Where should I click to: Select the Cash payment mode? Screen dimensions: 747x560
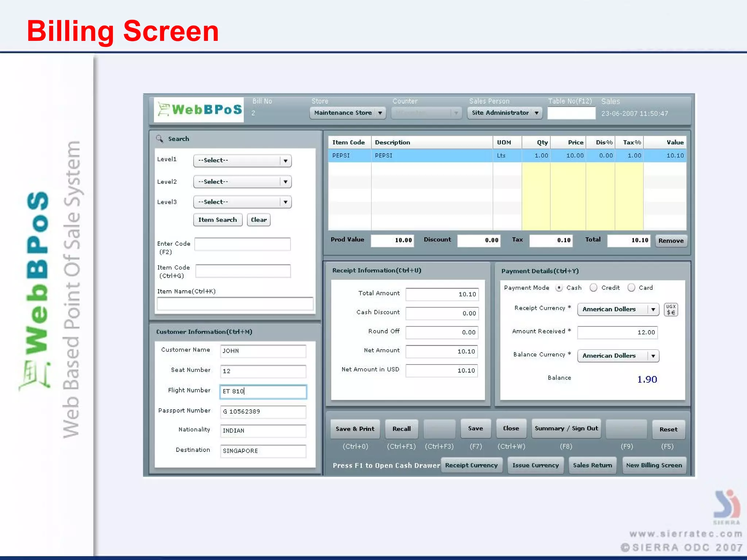559,288
